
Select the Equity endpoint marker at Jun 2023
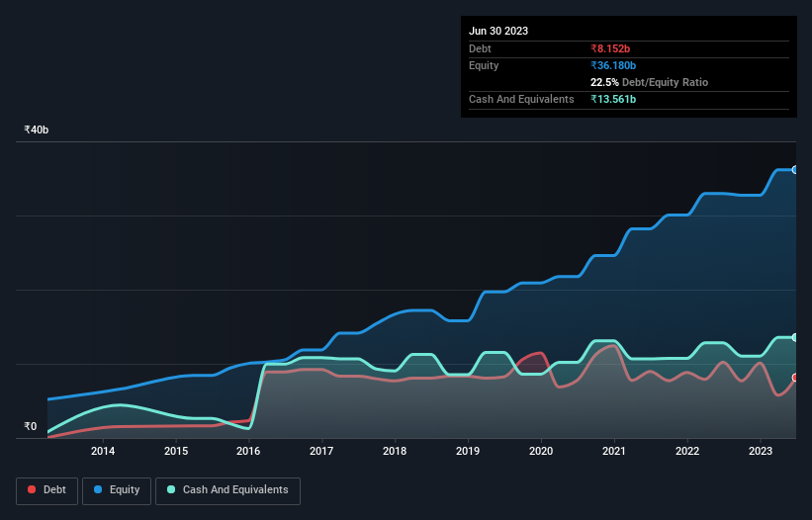click(x=795, y=170)
